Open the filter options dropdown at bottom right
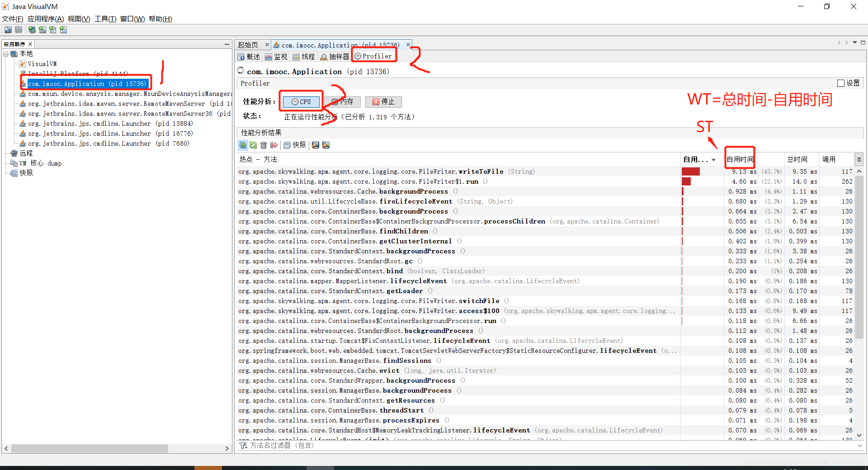 [x=860, y=446]
